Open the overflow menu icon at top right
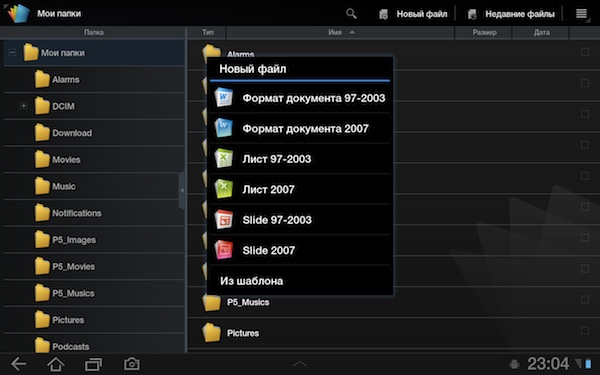Image resolution: width=600 pixels, height=375 pixels. (582, 14)
